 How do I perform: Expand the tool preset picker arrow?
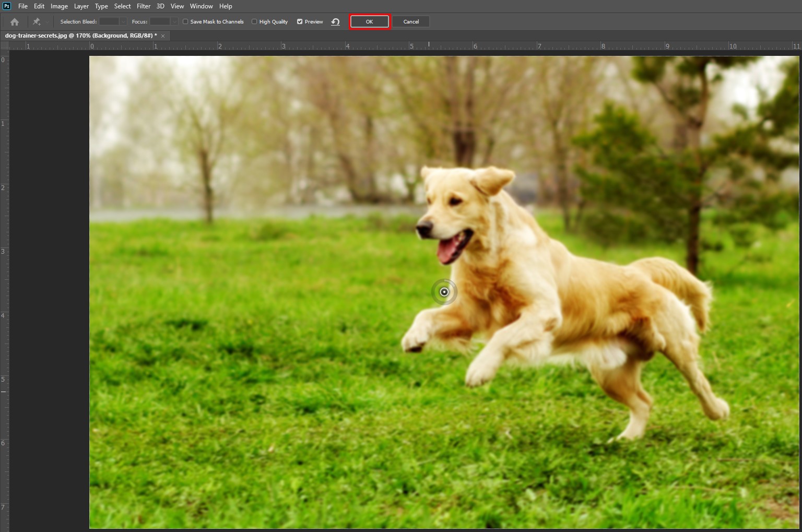(47, 22)
